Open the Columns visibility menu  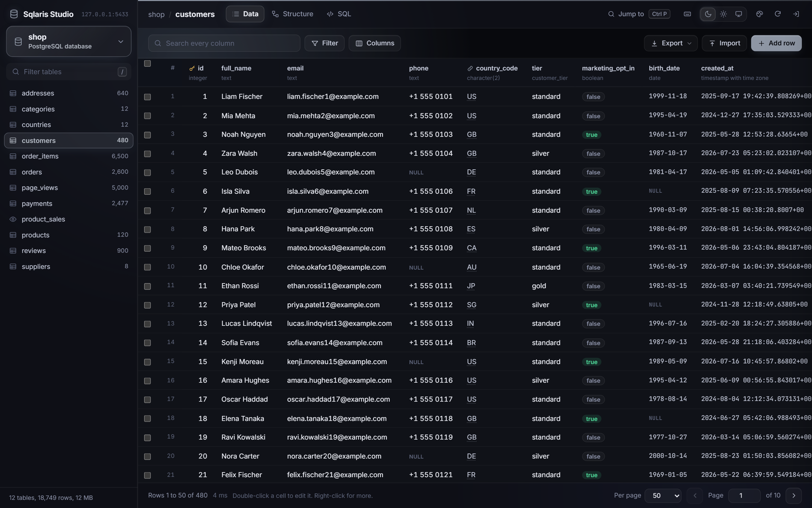coord(375,43)
